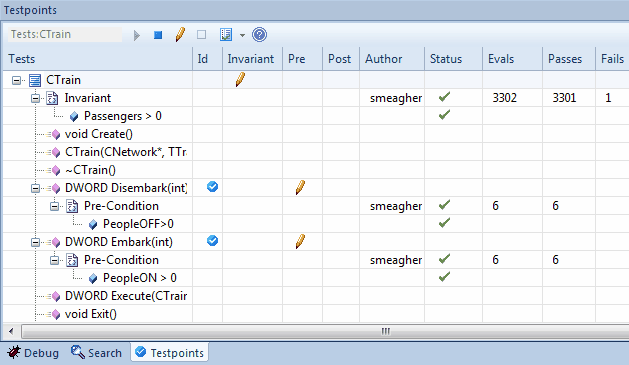Click the Pre pencil in Disembark row
The width and height of the screenshot is (629, 365).
point(300,187)
